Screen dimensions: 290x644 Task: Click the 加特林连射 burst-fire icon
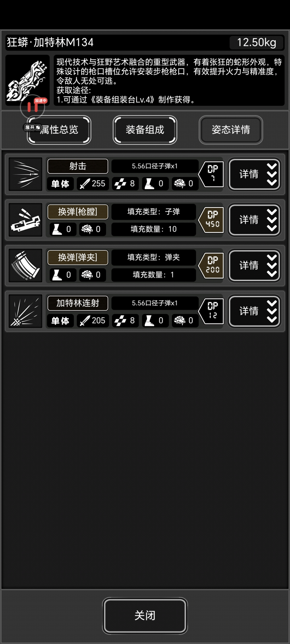click(26, 311)
